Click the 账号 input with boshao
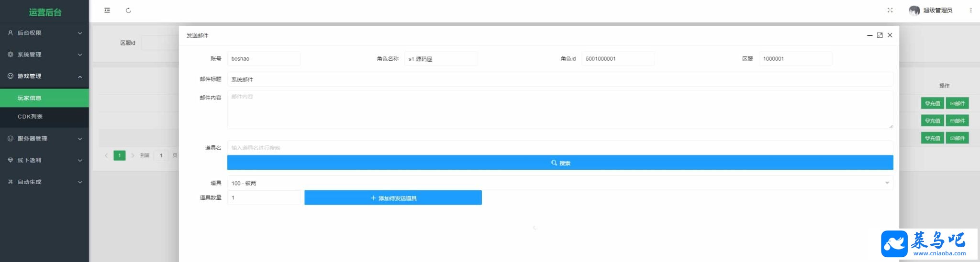The height and width of the screenshot is (262, 980). [264, 59]
